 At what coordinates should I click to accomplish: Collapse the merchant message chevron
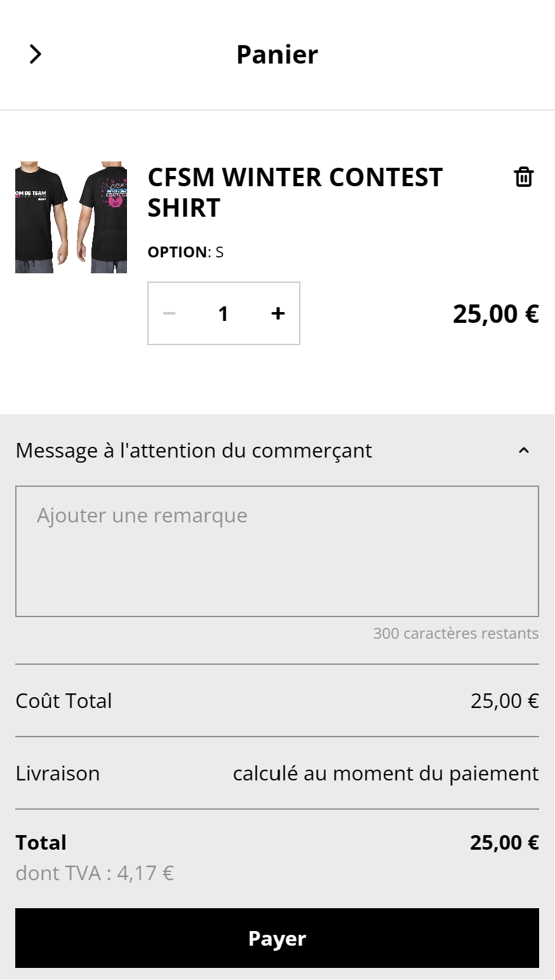523,451
